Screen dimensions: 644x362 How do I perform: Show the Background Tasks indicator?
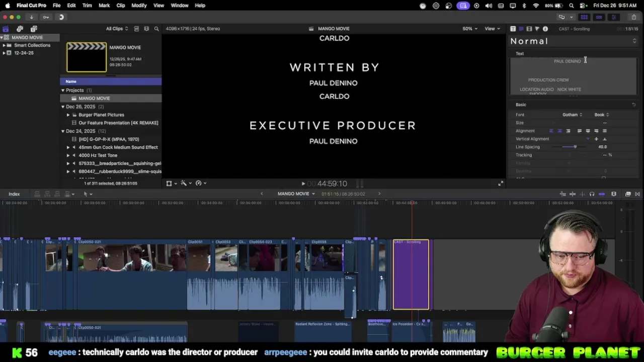(61, 17)
